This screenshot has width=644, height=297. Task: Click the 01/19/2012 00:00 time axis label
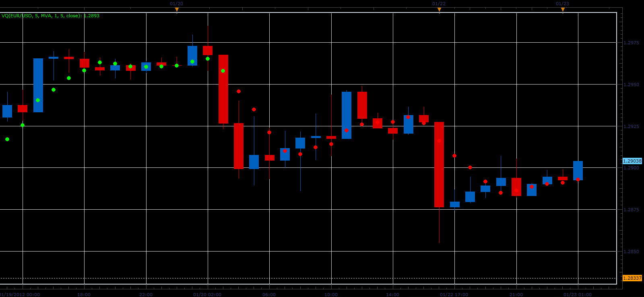20,294
